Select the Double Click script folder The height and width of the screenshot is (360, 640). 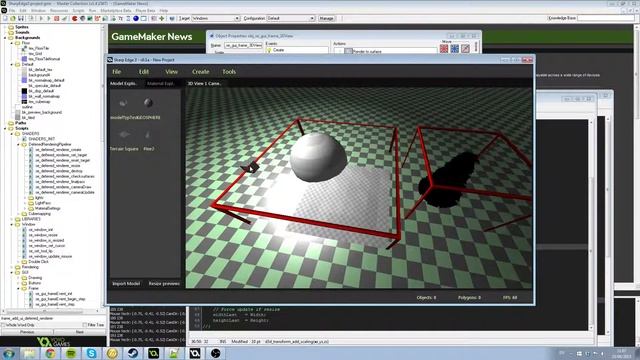coord(38,262)
